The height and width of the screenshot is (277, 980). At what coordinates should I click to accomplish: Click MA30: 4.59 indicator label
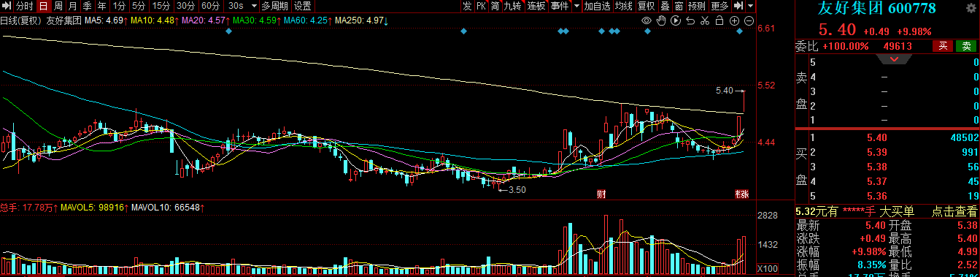pos(254,20)
